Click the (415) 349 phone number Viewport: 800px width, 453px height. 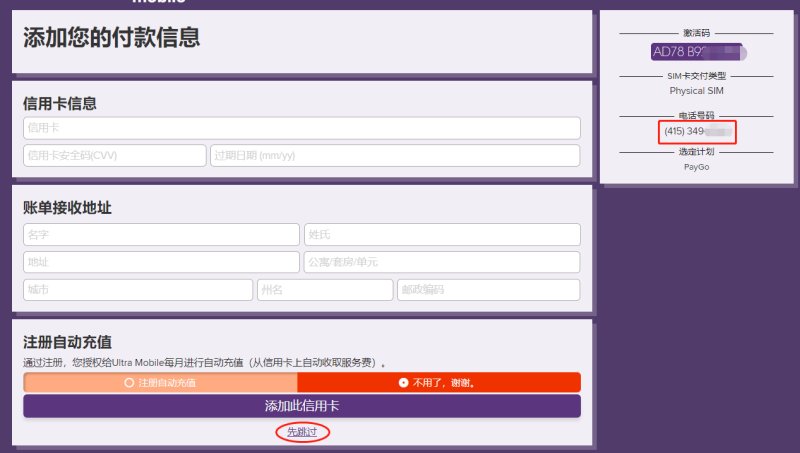click(697, 132)
